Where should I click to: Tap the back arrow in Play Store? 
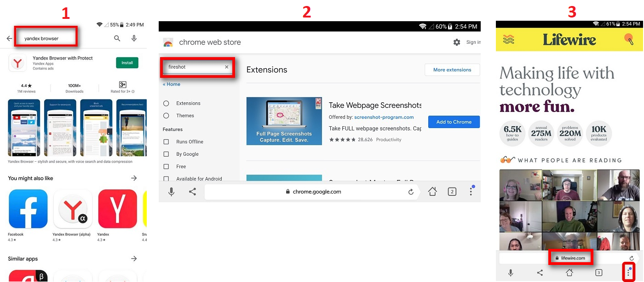pos(9,39)
